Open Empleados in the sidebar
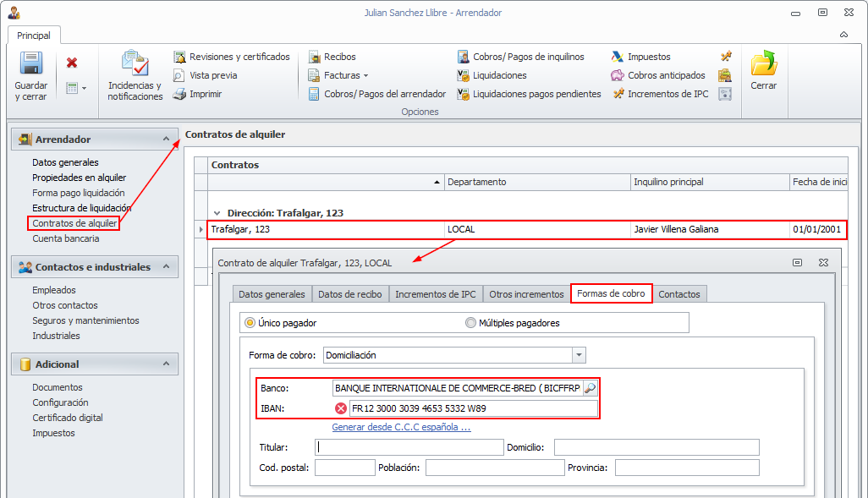The image size is (868, 498). click(53, 290)
